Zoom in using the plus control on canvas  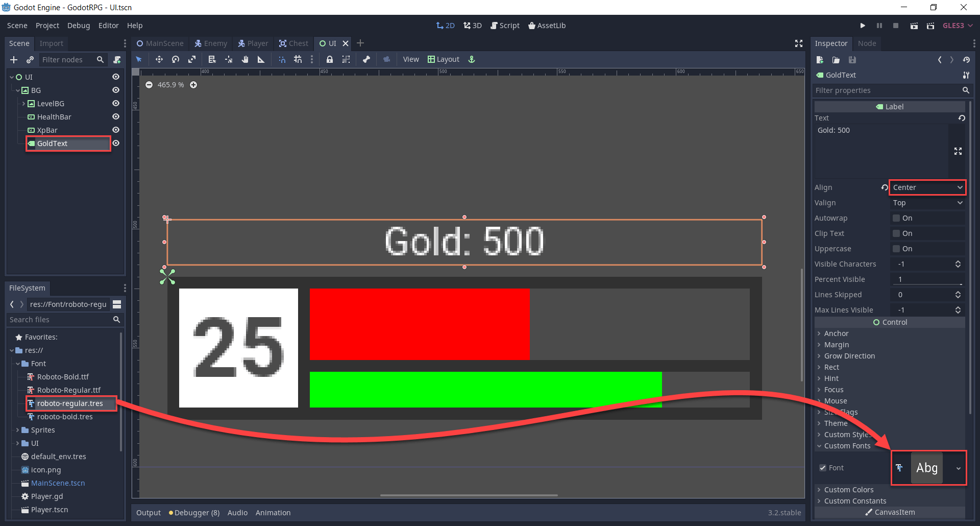193,85
